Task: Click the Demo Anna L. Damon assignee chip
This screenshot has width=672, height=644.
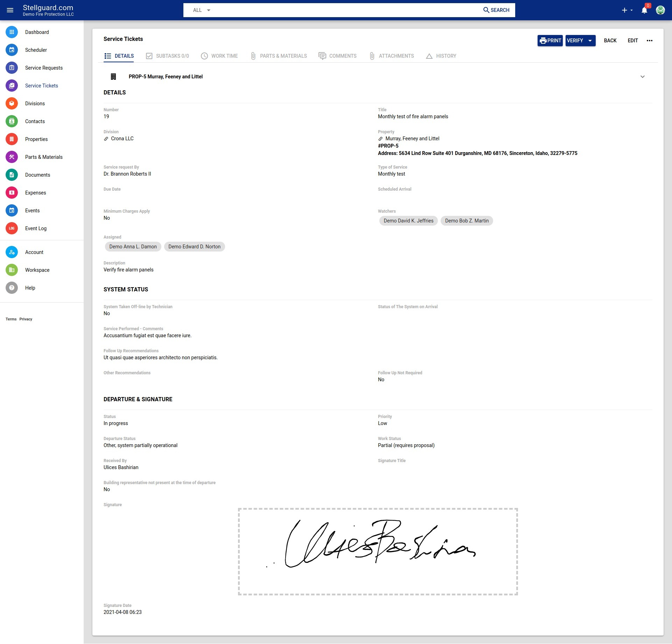Action: click(x=133, y=247)
